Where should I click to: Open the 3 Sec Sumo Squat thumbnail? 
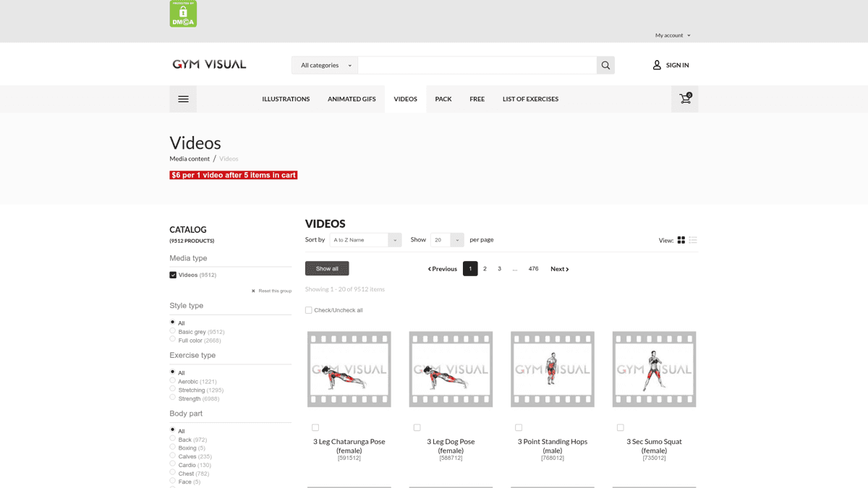click(x=654, y=369)
